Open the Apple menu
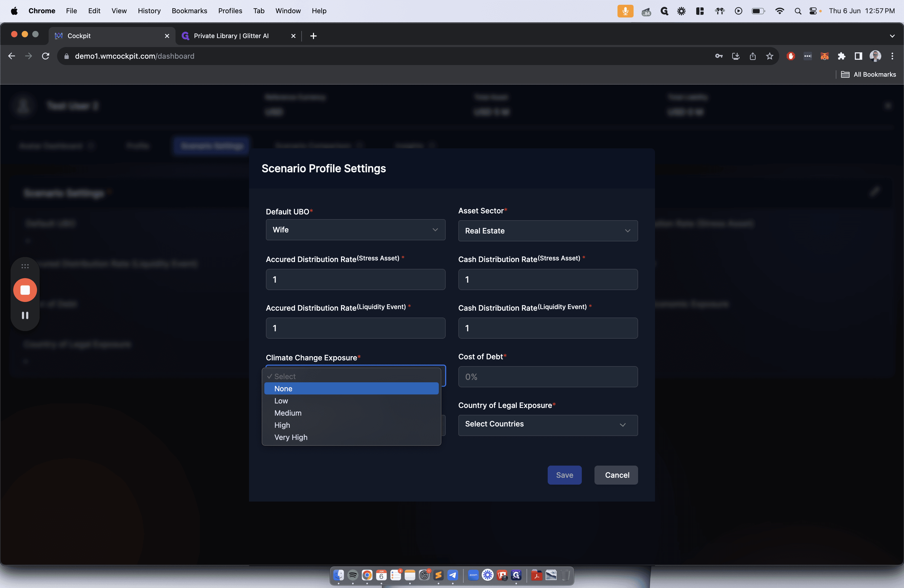904x588 pixels. coord(15,11)
